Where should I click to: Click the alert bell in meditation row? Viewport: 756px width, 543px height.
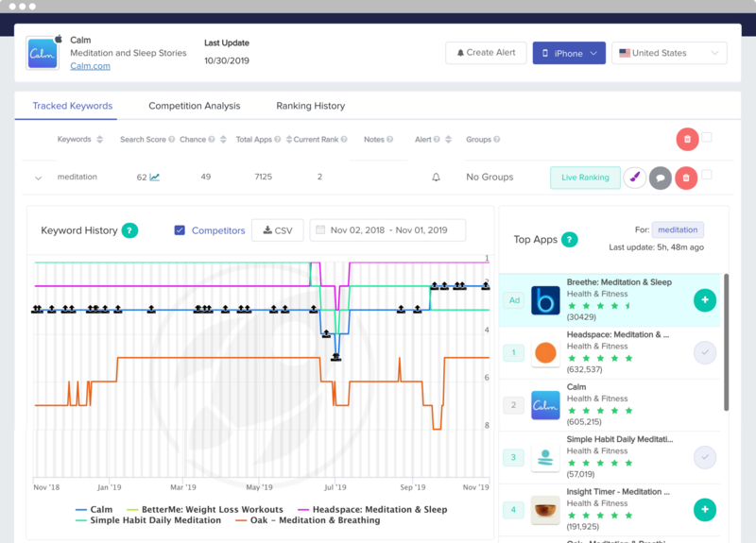click(x=436, y=177)
